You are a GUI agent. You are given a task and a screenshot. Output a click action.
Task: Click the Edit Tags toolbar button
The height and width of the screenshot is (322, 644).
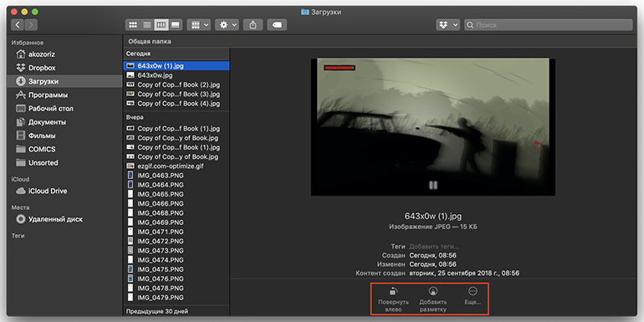pyautogui.click(x=277, y=24)
